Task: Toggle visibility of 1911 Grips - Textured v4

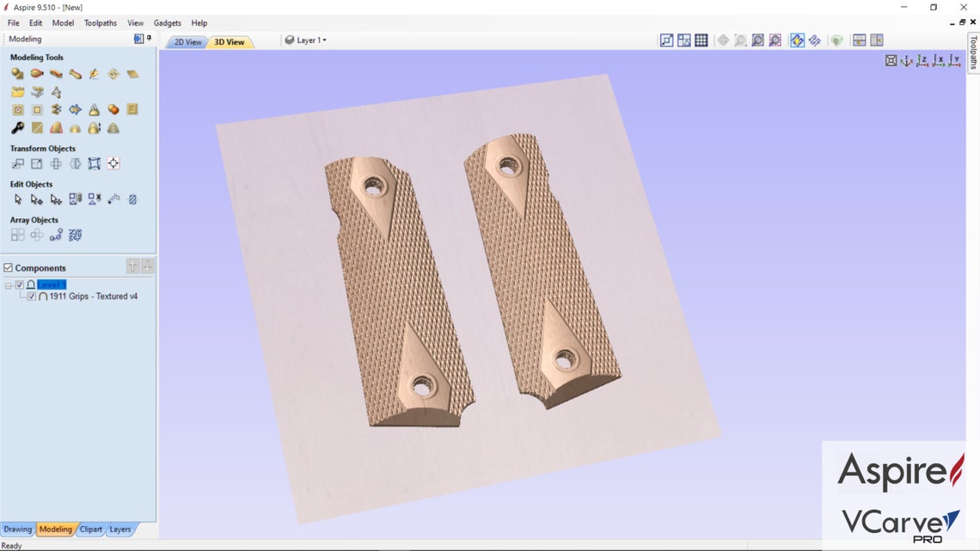Action: coord(32,296)
